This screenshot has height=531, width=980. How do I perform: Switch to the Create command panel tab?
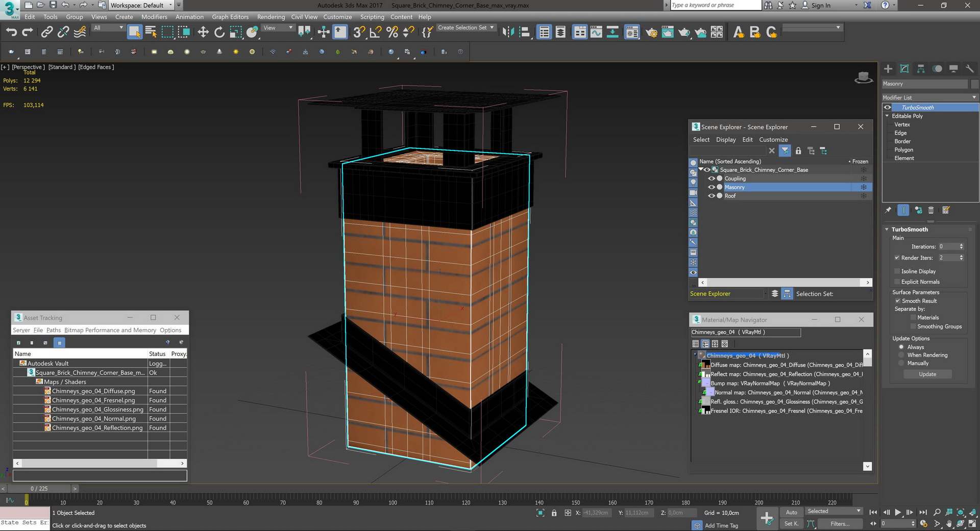(x=888, y=68)
